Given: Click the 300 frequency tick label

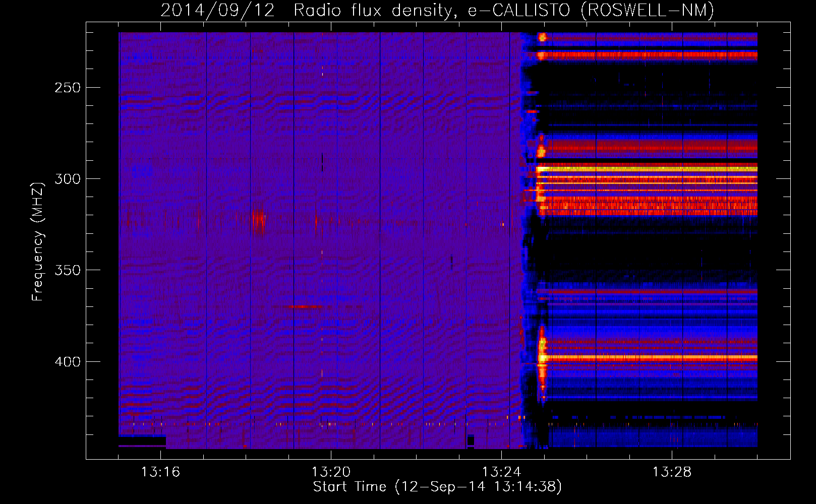Looking at the screenshot, I should [68, 179].
